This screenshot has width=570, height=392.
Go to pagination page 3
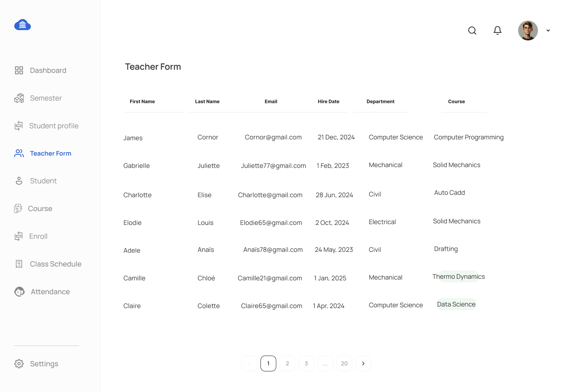click(306, 363)
